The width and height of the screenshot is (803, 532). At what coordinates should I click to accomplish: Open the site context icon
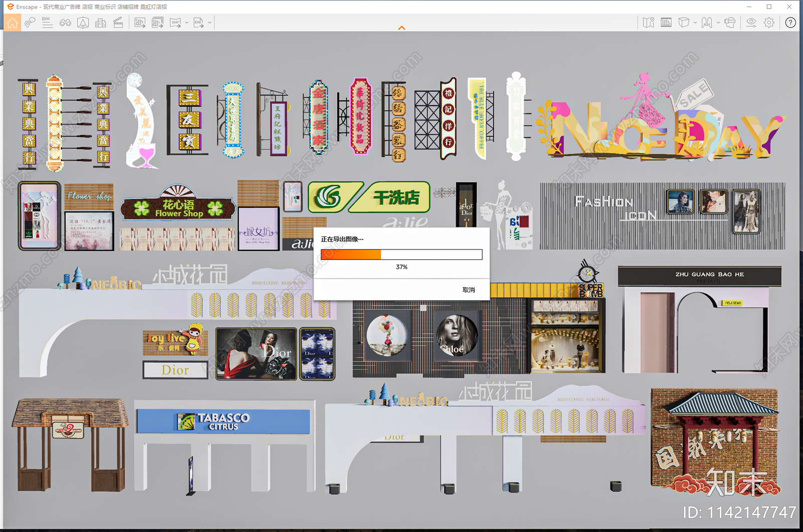click(83, 23)
